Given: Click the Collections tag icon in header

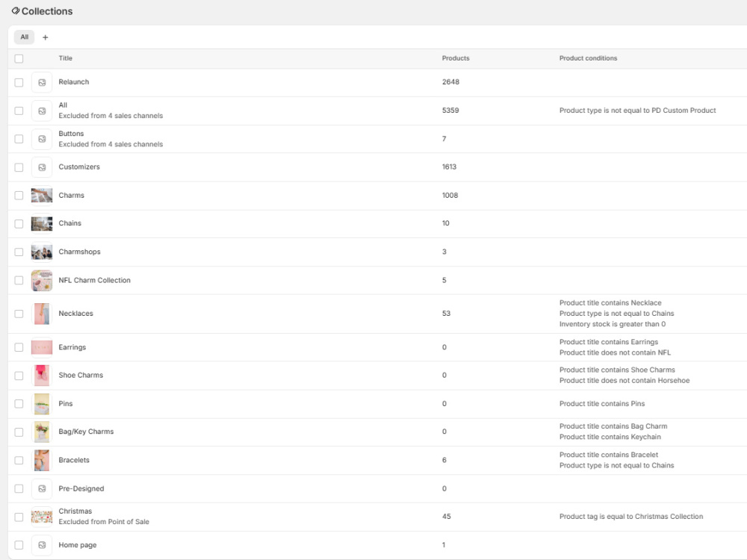Looking at the screenshot, I should click(15, 10).
